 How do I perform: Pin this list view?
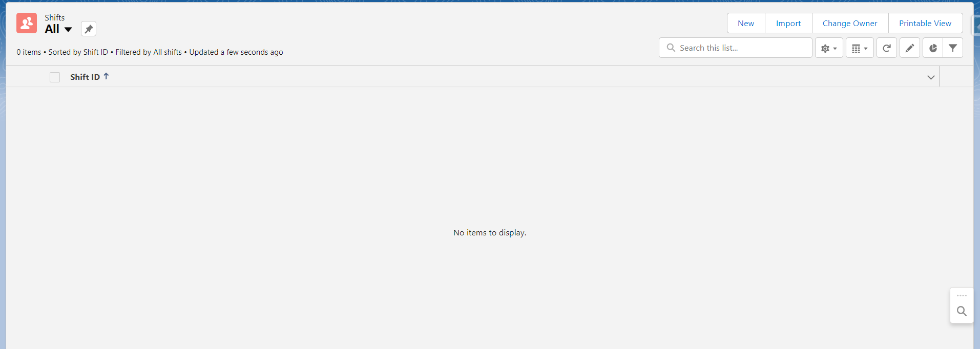coord(89,29)
